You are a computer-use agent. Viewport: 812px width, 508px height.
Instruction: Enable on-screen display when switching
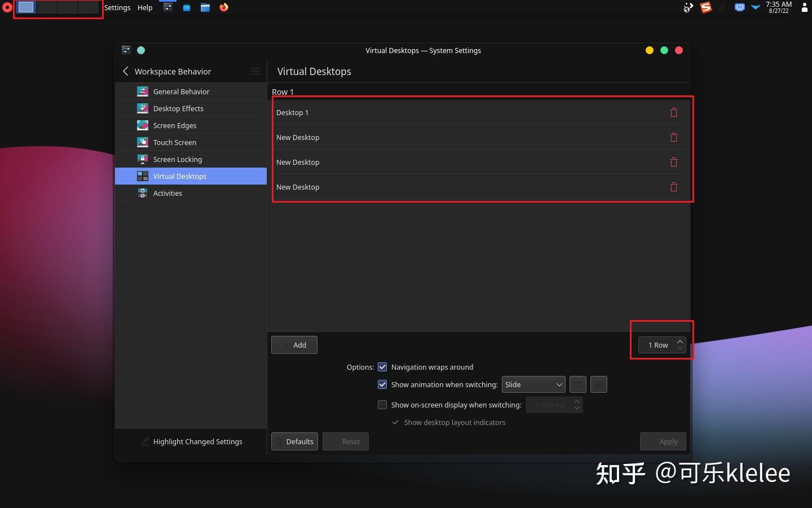[x=382, y=405]
